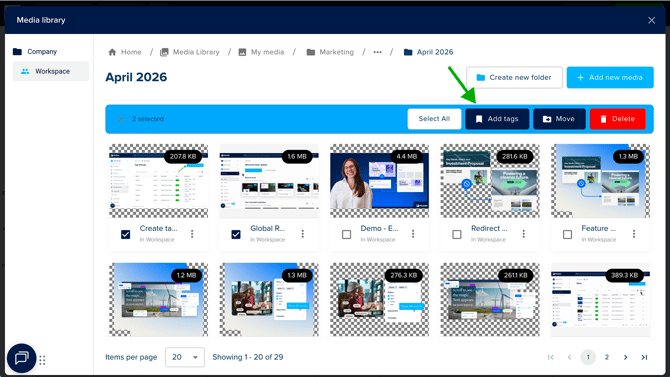Open the 1.2 MB thumbnail in second row
The image size is (670, 377).
159,300
